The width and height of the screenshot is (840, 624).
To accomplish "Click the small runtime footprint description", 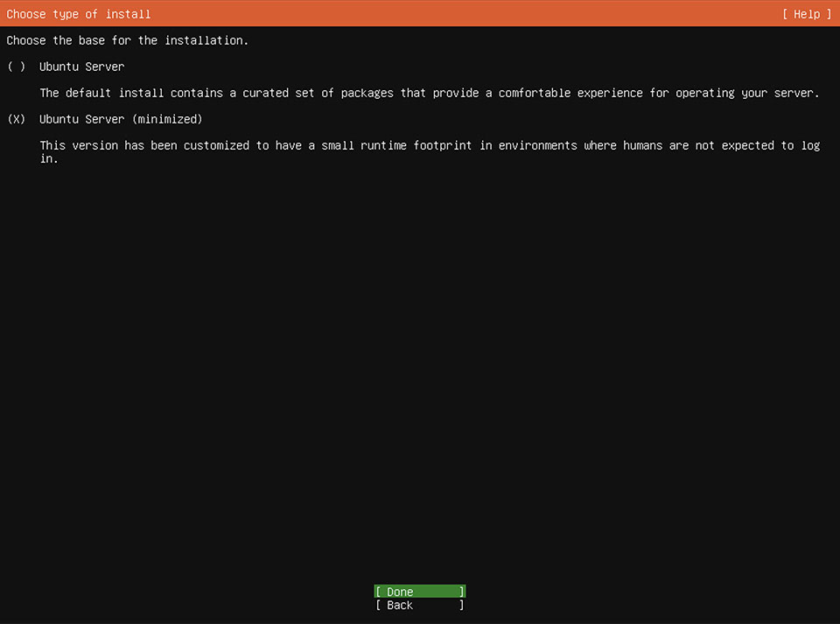I will pos(429,151).
